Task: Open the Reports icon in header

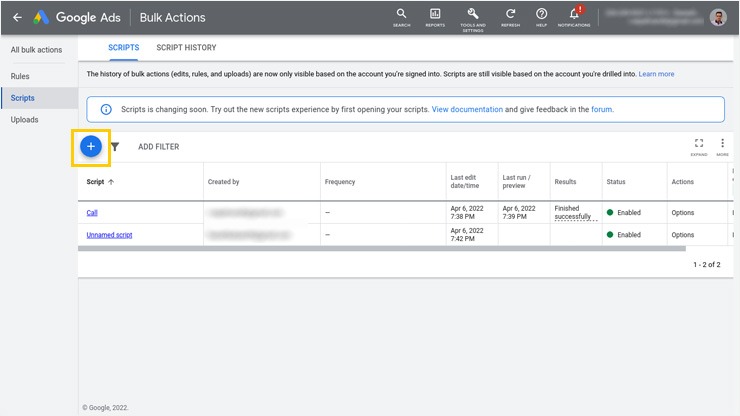Action: click(435, 15)
